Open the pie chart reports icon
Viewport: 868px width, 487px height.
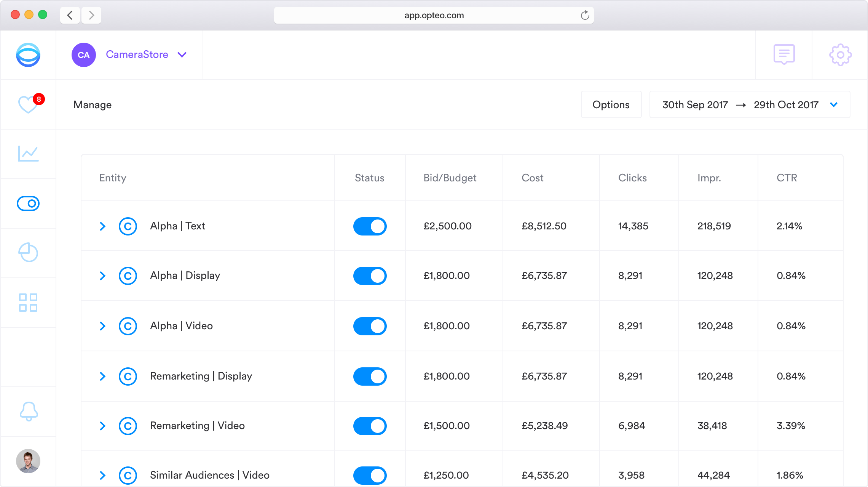coord(28,252)
